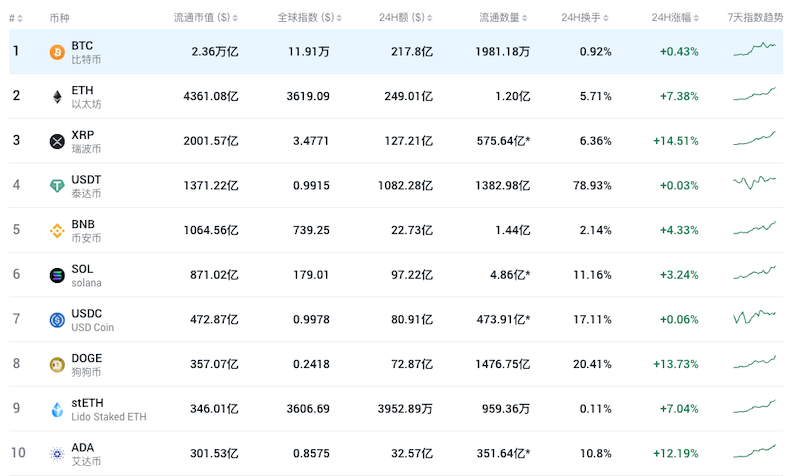Click the BNB coin icon

tap(57, 231)
